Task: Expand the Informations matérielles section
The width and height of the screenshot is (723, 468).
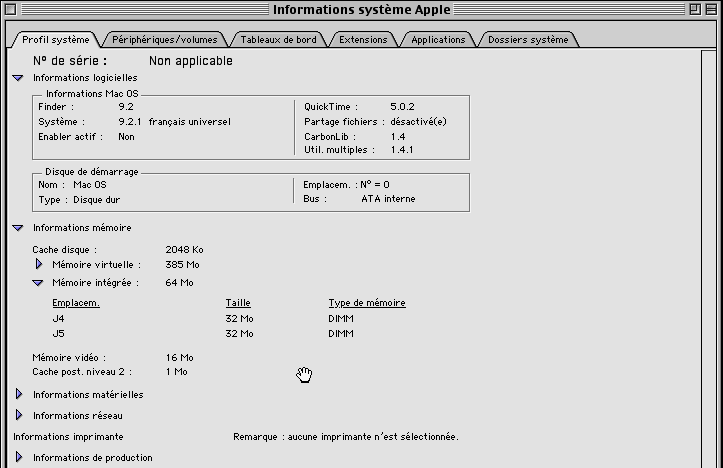Action: pyautogui.click(x=19, y=394)
